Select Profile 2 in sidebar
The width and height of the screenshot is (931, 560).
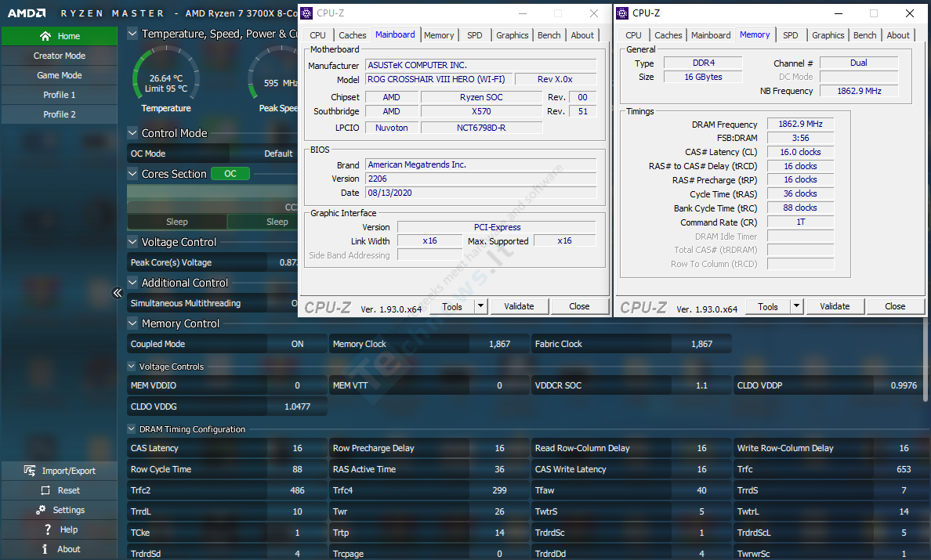click(x=60, y=114)
